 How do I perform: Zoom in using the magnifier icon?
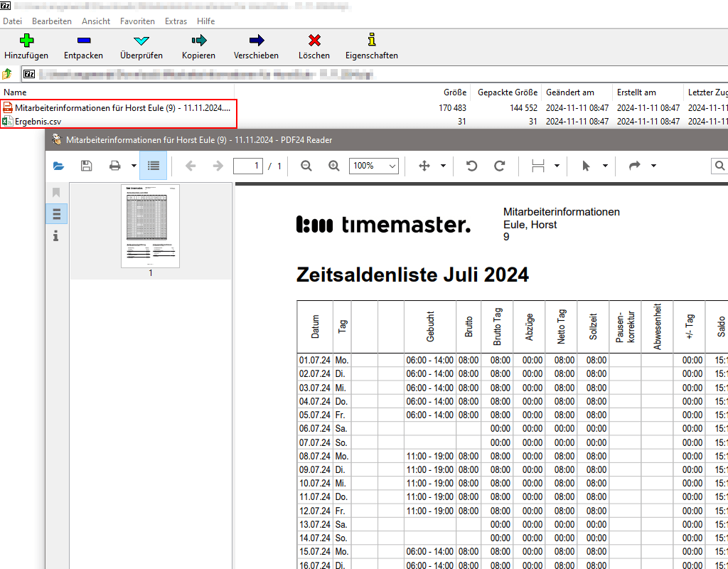[x=333, y=166]
